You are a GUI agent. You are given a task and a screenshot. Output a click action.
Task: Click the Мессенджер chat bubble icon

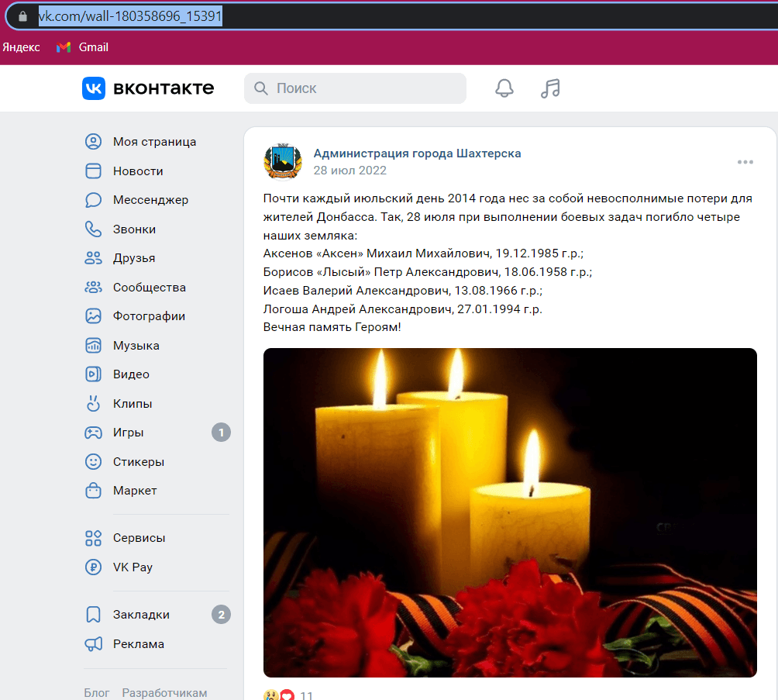pyautogui.click(x=93, y=200)
